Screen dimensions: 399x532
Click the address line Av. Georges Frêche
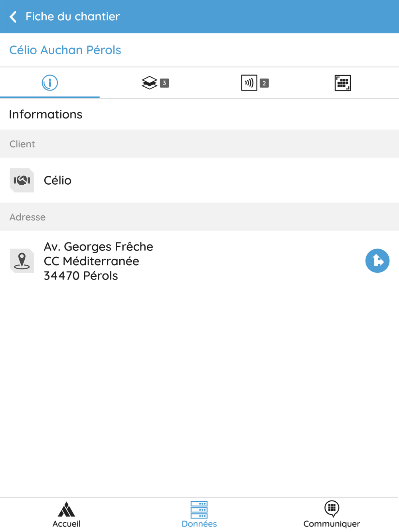tap(98, 246)
